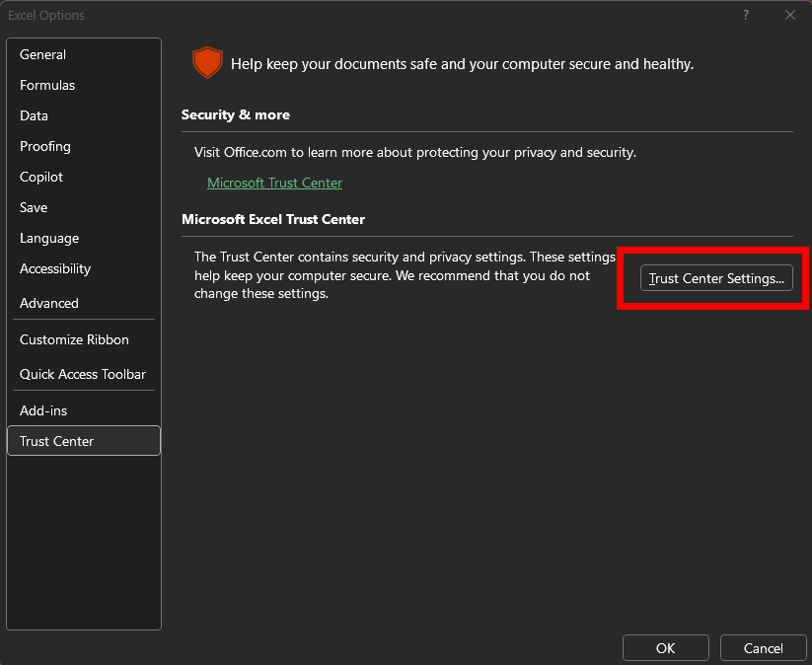Click the Trust Center Settings button
812x665 pixels.
[715, 277]
